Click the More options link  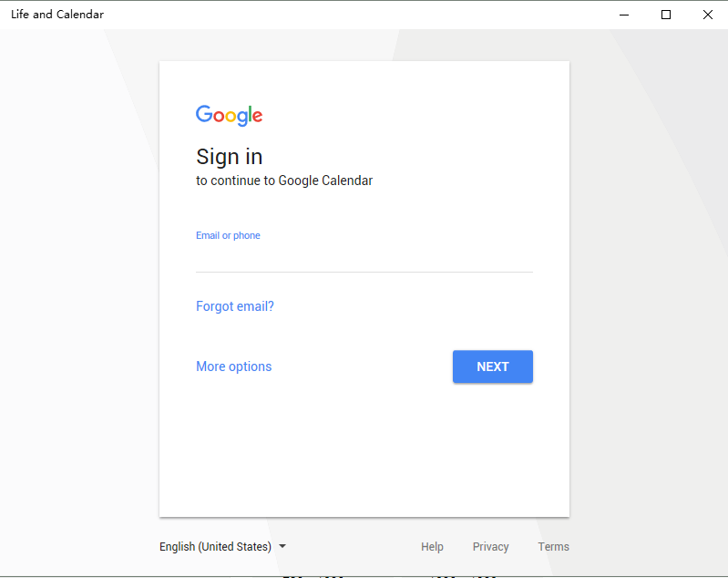(234, 366)
